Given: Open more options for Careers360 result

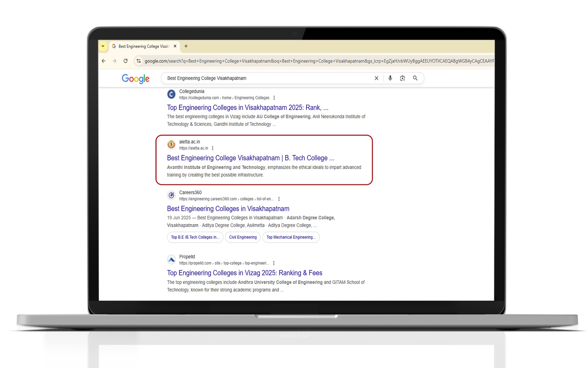Looking at the screenshot, I should click(x=279, y=199).
